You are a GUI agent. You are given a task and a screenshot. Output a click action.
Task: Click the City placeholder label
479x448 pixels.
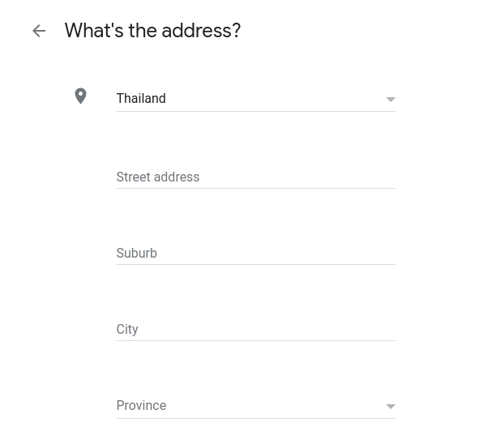[127, 330]
